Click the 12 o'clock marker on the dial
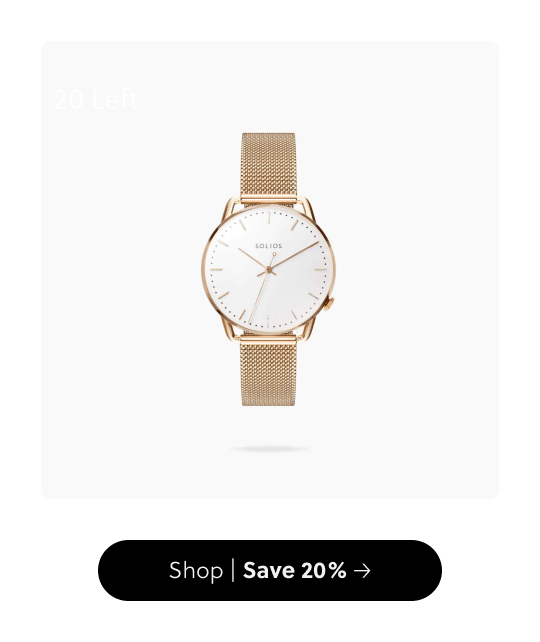 pyautogui.click(x=269, y=218)
